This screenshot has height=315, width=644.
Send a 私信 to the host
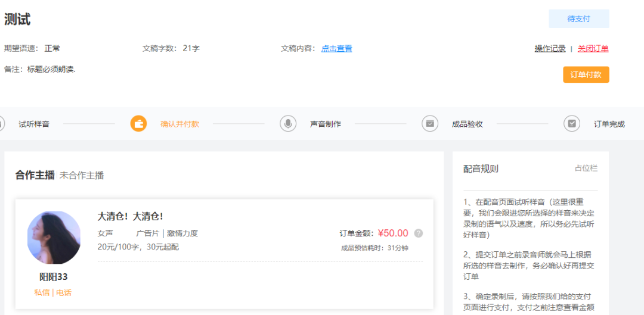coord(42,292)
